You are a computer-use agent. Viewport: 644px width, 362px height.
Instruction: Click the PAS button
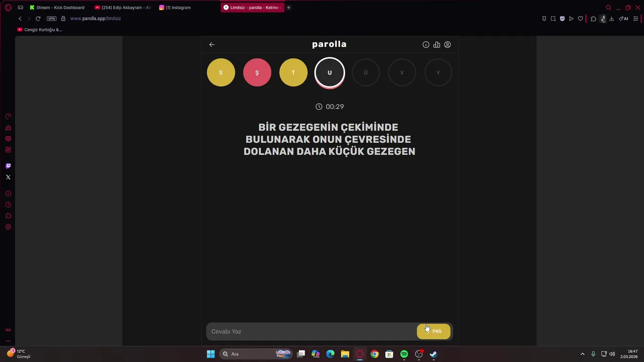pos(434,331)
